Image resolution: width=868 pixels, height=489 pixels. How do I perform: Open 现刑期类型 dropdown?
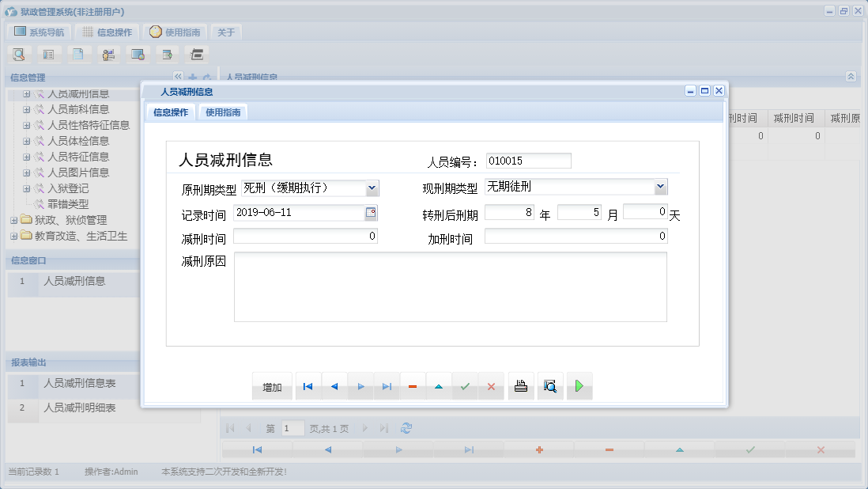tap(660, 187)
